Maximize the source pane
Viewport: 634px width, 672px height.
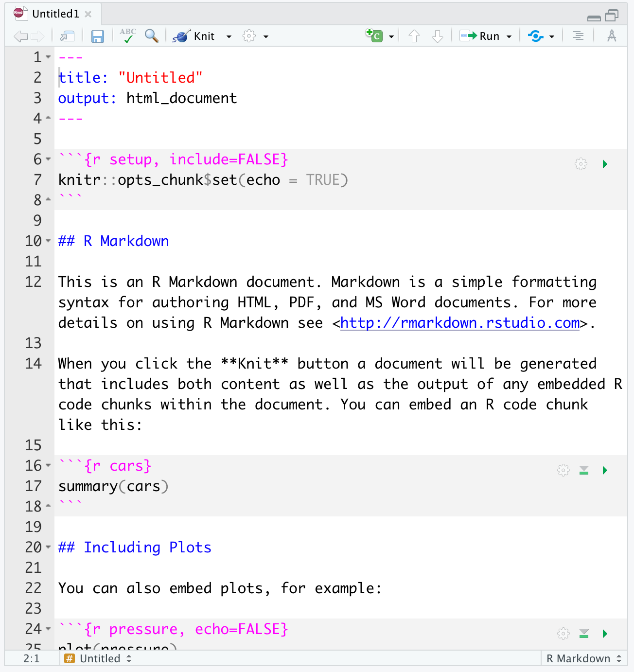click(x=612, y=16)
